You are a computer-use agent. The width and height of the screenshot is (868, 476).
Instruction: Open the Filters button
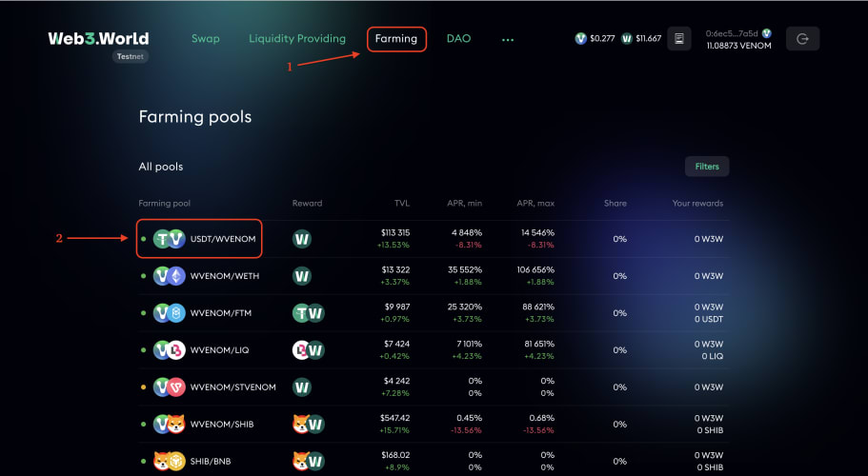[x=707, y=167]
